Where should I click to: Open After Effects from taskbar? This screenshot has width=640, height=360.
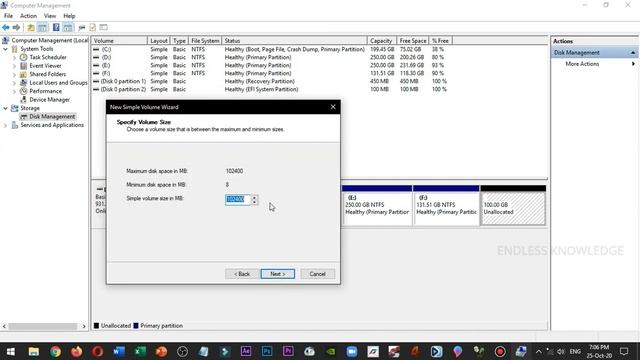click(246, 351)
